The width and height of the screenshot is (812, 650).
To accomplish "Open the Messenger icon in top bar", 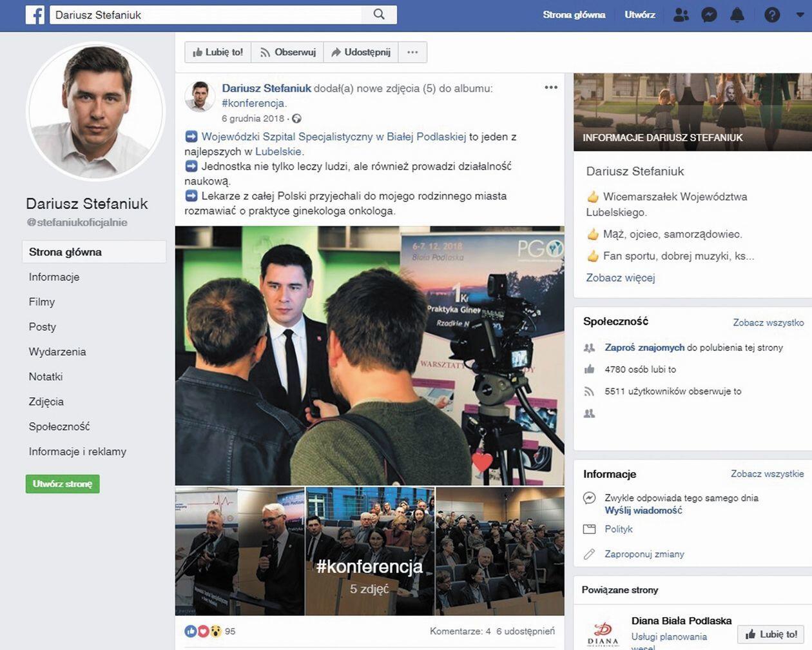I will click(x=709, y=15).
